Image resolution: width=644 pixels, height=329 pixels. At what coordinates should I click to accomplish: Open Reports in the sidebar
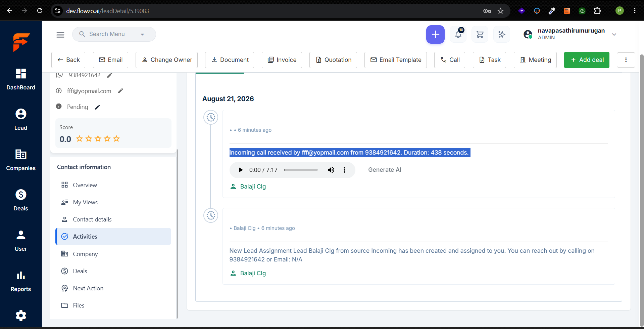coord(21,281)
